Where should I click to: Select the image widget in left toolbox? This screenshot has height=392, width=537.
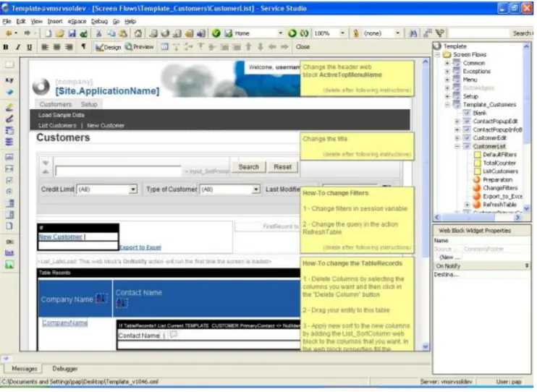click(x=9, y=265)
